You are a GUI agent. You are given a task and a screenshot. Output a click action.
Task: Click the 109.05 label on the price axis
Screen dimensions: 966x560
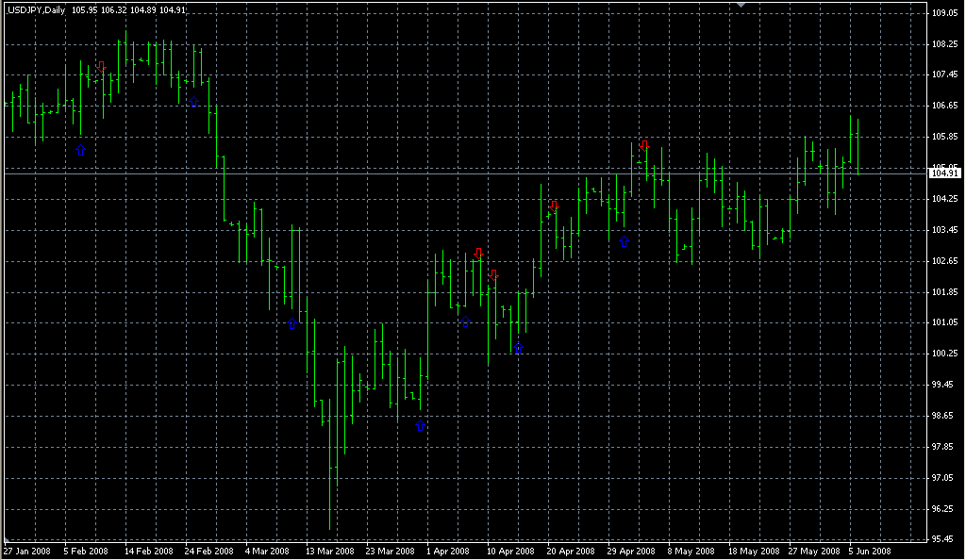pos(944,13)
